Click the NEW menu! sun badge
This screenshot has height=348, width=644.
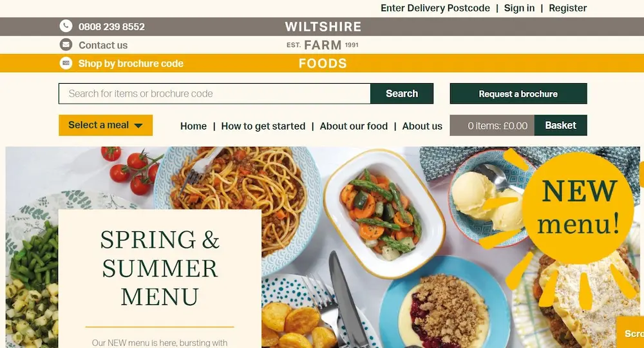point(579,208)
